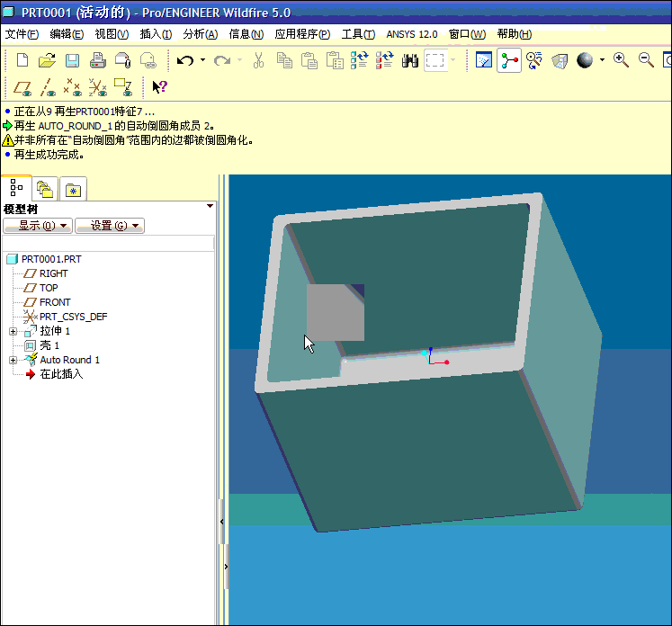This screenshot has height=626, width=672.
Task: Toggle datum axes display
Action: point(48,87)
